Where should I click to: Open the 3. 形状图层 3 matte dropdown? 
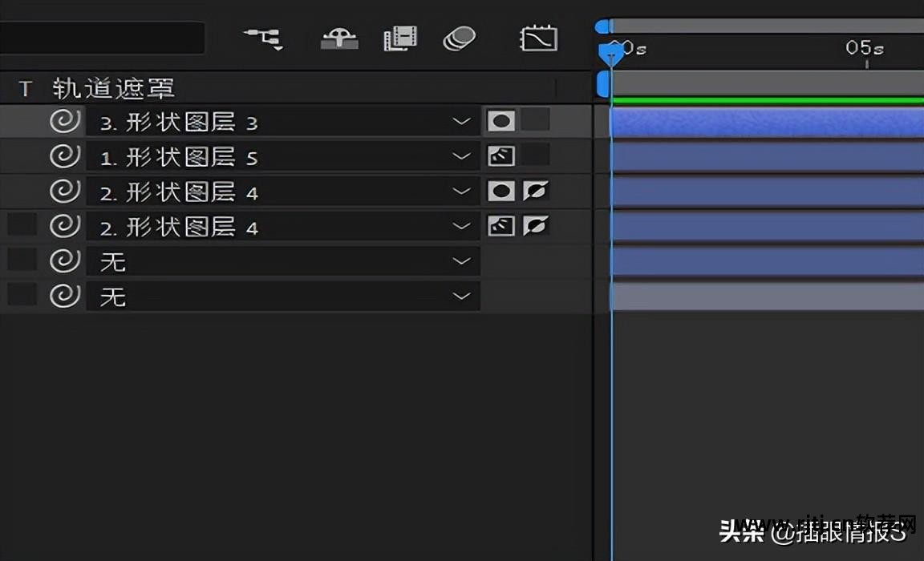[x=461, y=122]
